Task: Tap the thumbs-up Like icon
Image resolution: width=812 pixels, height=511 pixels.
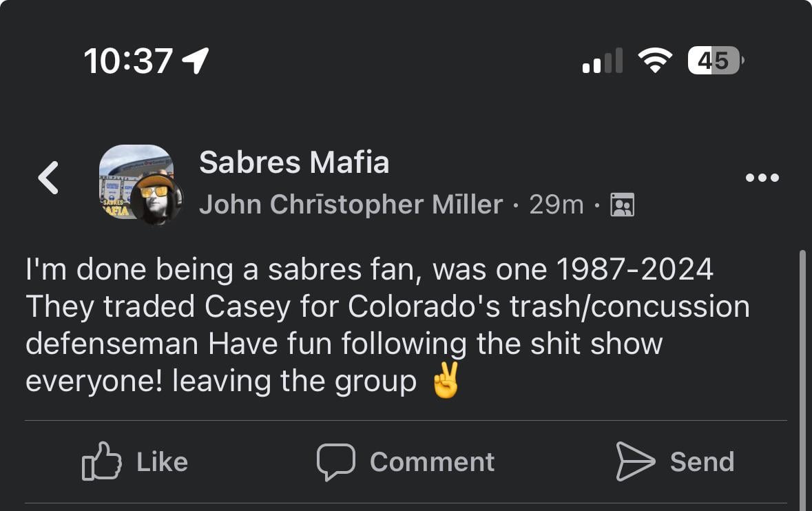Action: (101, 461)
